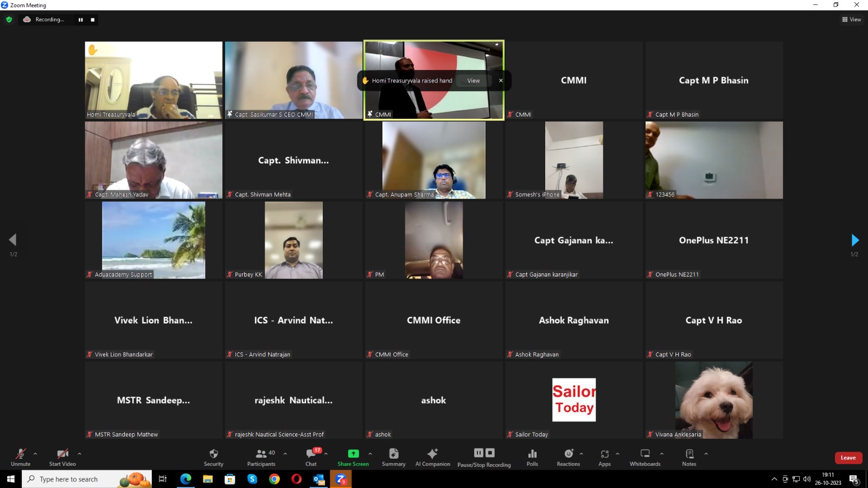Expand video options arrow beside Start Video
This screenshot has width=868, height=488.
pyautogui.click(x=79, y=454)
